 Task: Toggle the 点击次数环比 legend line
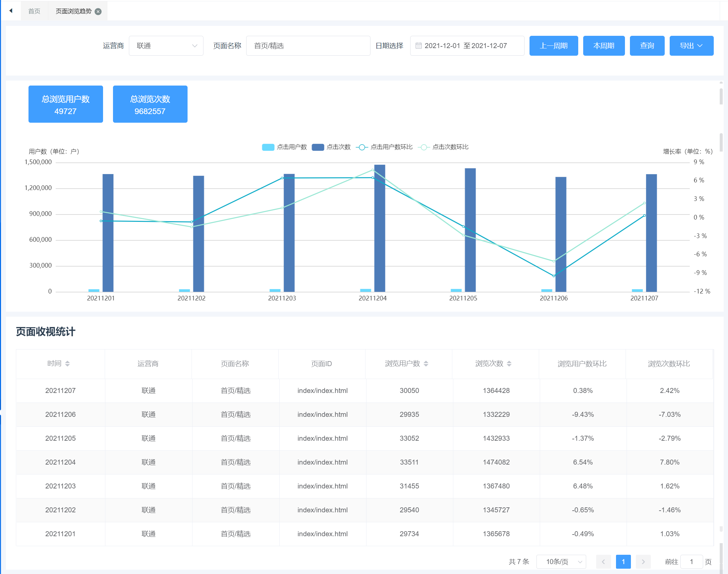pos(443,147)
